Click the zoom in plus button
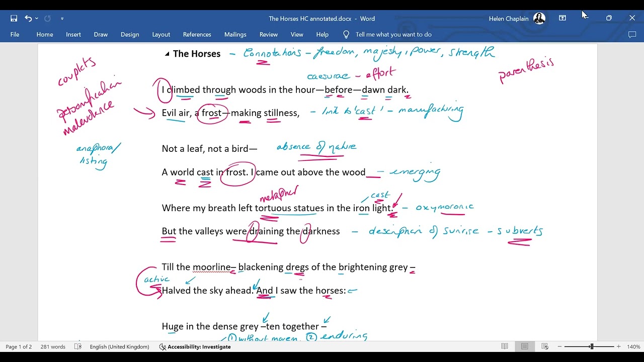Screen dimensions: 644x362 point(618,346)
